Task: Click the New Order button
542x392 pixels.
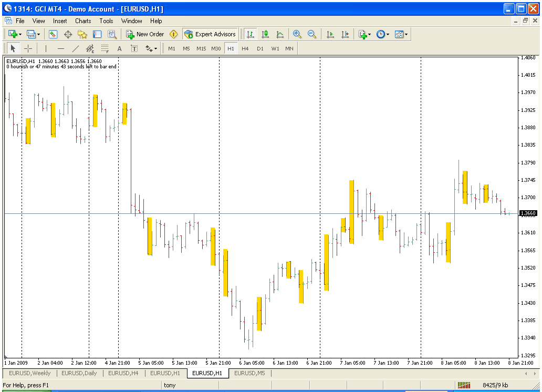Action: (x=145, y=34)
